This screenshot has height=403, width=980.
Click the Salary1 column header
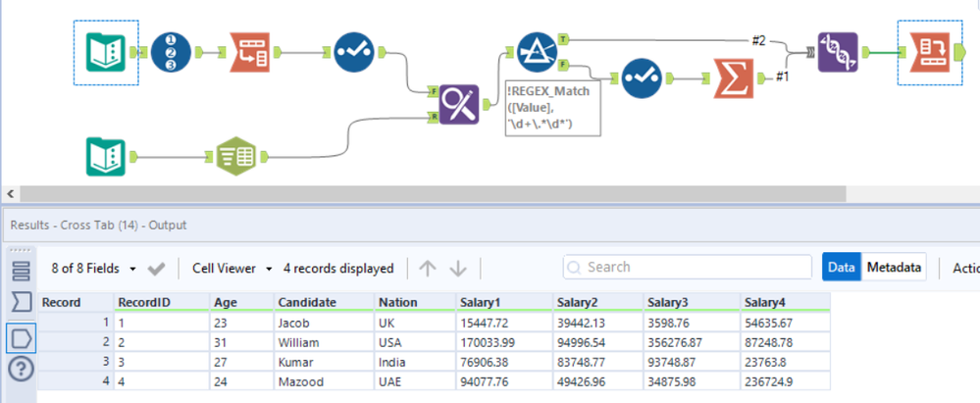(x=504, y=302)
